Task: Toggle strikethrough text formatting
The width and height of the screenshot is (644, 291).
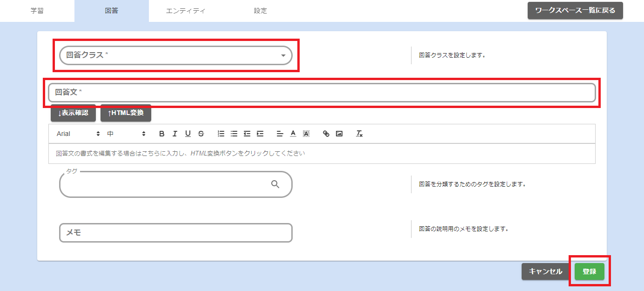Action: tap(201, 134)
